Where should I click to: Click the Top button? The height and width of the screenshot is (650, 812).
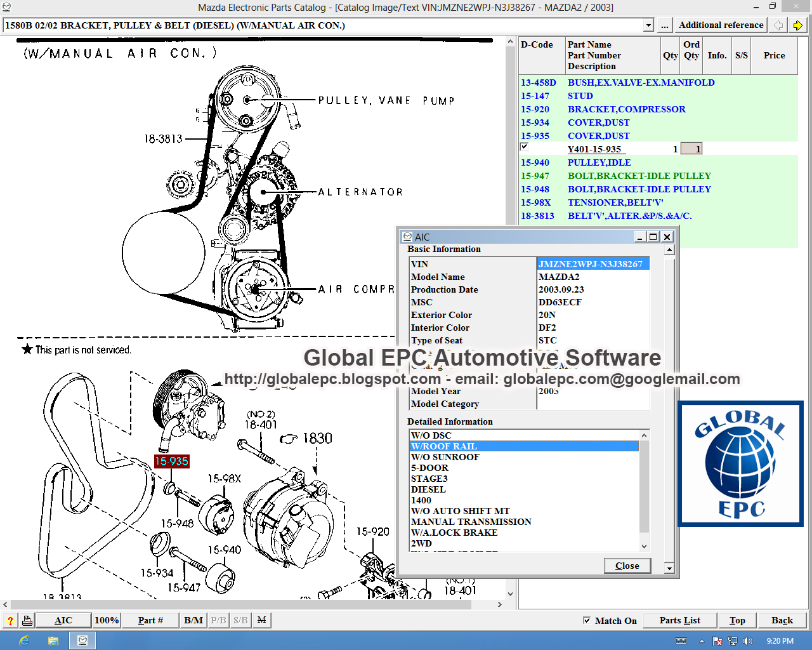pyautogui.click(x=737, y=620)
